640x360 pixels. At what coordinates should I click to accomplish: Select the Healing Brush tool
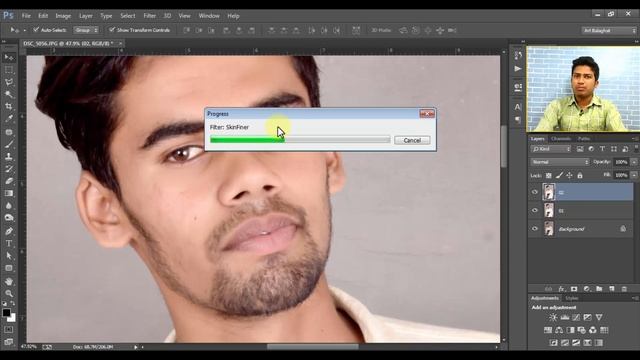[9, 132]
